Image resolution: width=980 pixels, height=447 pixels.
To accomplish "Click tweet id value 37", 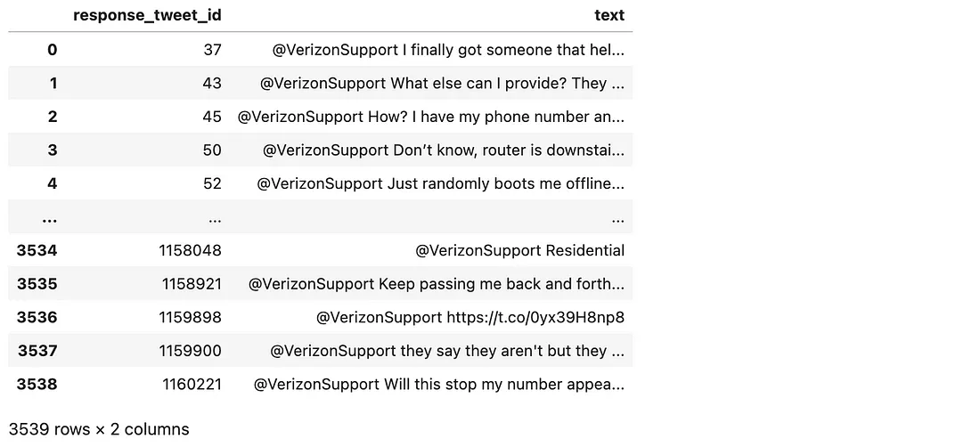I will click(213, 49).
